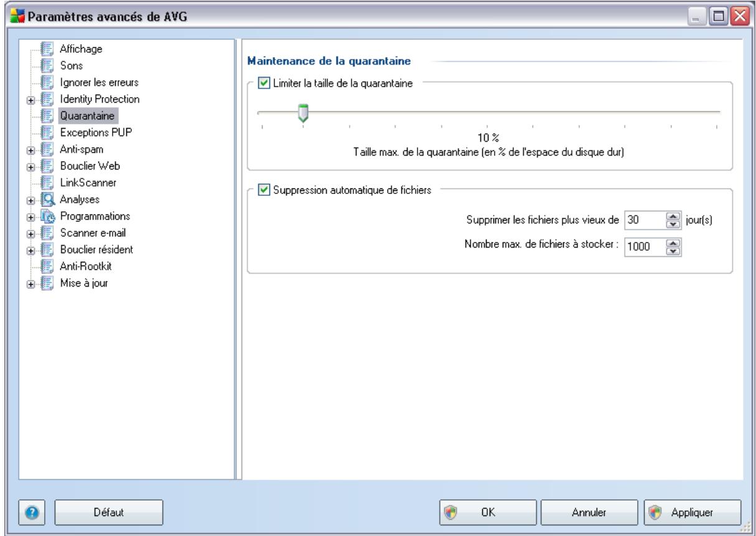Click the Sons tree icon

click(47, 65)
